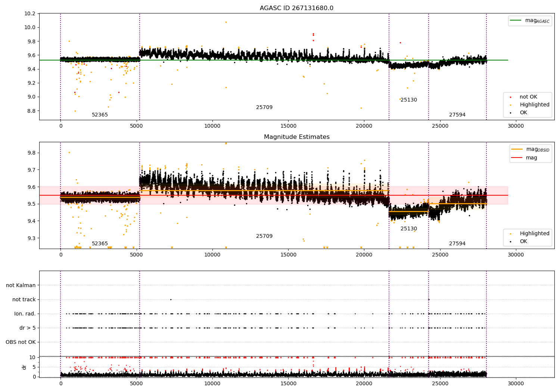Viewport: 560px width, 392px height.
Task: Click the 8.8 y-axis tick label
Action: click(31, 111)
